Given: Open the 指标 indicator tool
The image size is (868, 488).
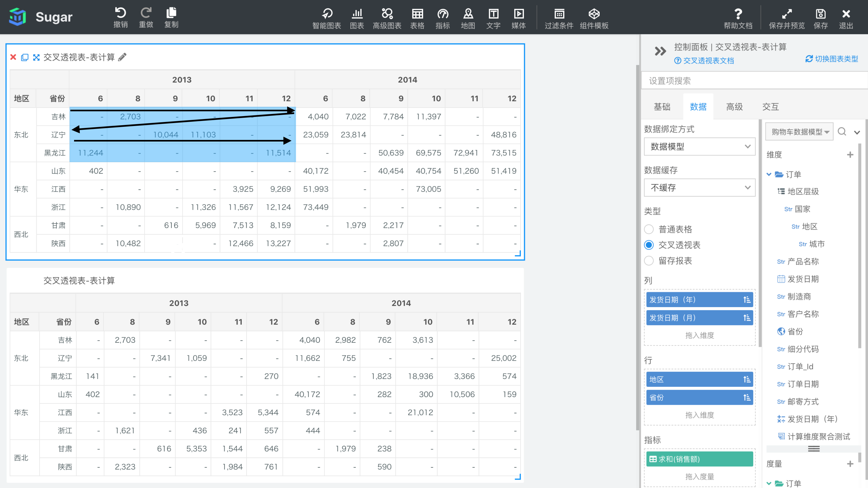Looking at the screenshot, I should click(443, 18).
